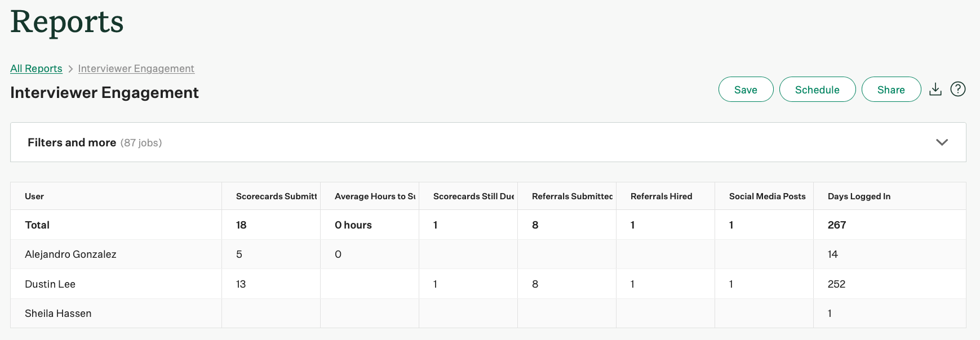Click Dustin Lee referrals submitted 8
Viewport: 980px width, 340px height.
(x=535, y=284)
